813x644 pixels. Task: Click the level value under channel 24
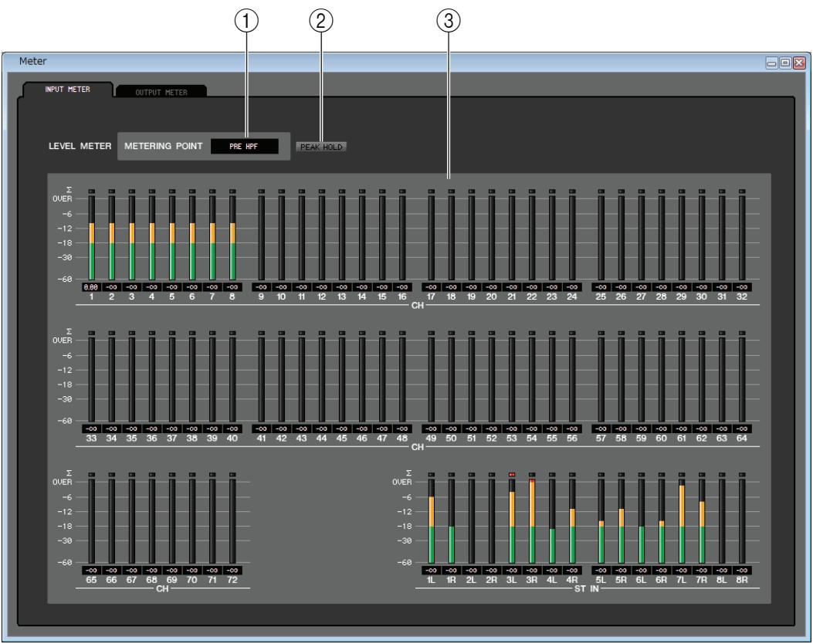[x=572, y=286]
